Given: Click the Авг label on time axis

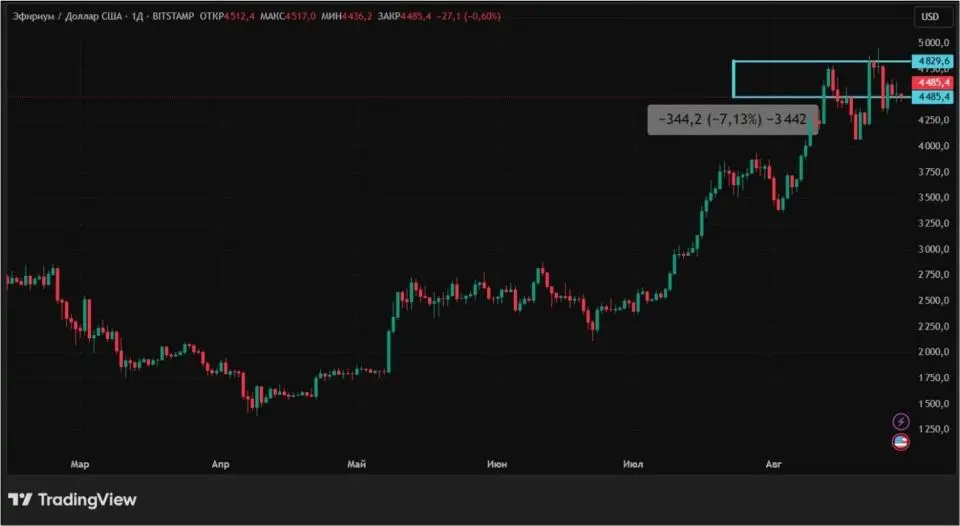Looking at the screenshot, I should click(x=773, y=464).
